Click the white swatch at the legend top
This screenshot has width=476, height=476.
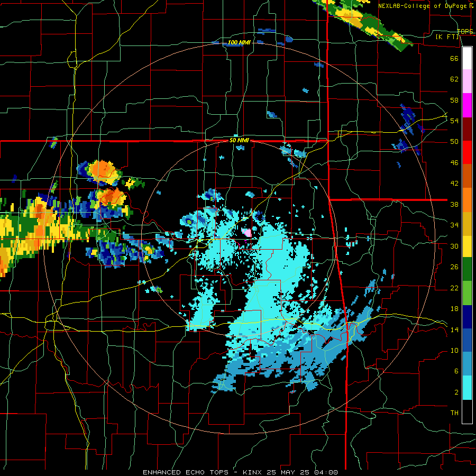point(467,58)
